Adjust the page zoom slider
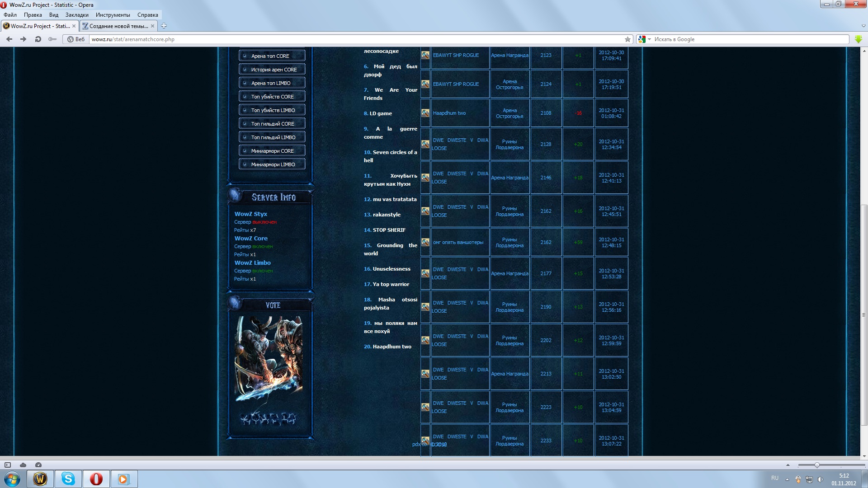 [x=817, y=465]
